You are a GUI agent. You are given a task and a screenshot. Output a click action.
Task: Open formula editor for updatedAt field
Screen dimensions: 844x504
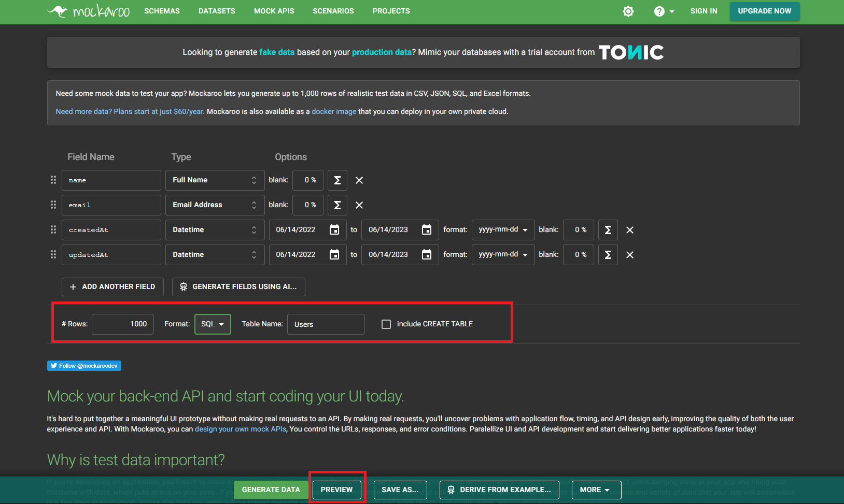pyautogui.click(x=608, y=255)
